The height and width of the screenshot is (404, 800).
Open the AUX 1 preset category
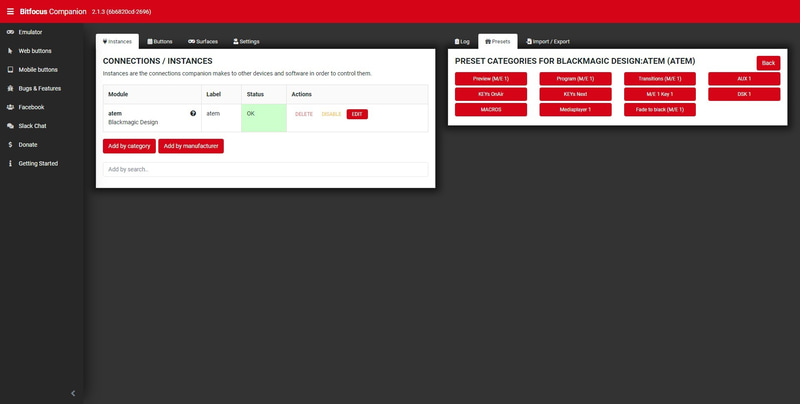pos(744,79)
